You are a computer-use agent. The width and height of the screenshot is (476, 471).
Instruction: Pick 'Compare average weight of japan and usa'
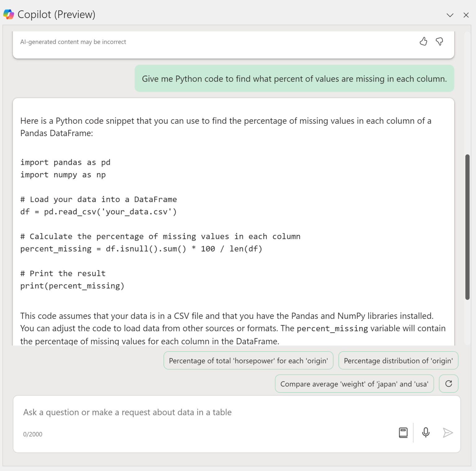point(354,384)
